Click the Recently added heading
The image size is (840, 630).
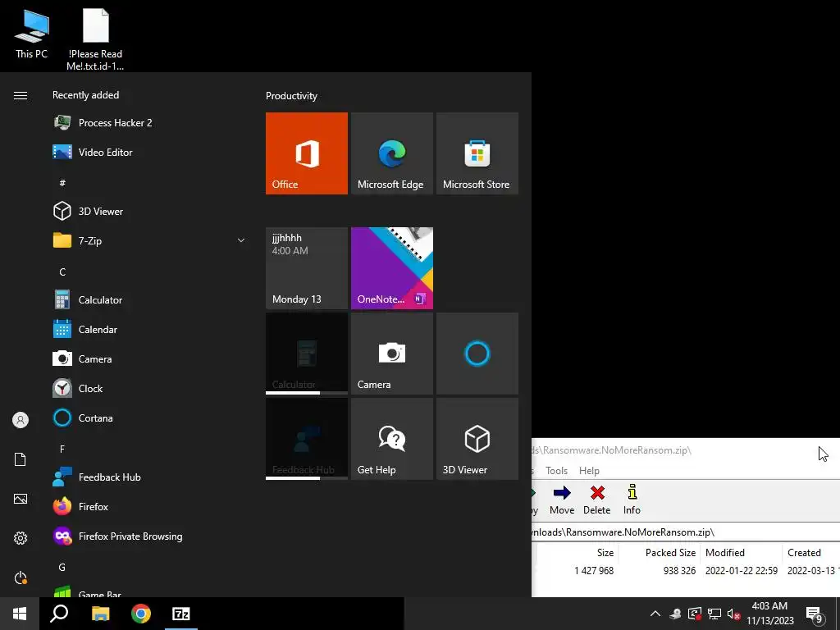(85, 95)
